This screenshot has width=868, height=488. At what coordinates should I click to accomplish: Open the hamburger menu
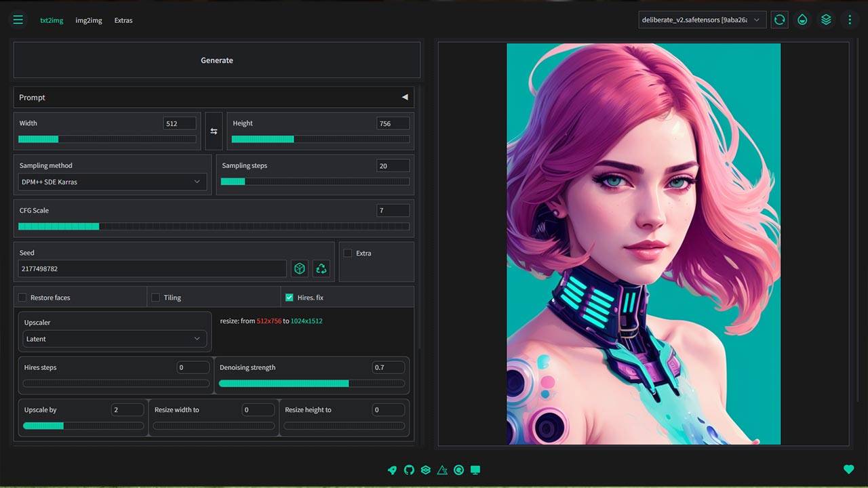pos(18,20)
